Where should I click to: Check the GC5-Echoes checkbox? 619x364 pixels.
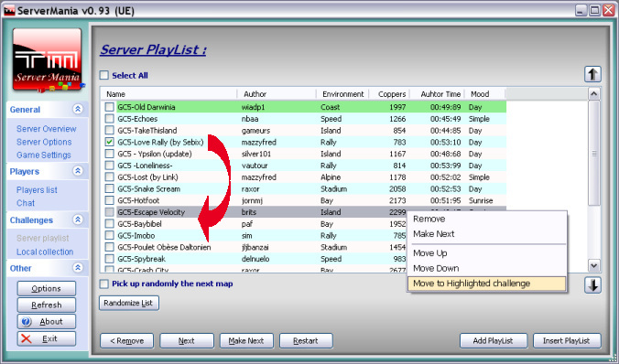(109, 118)
